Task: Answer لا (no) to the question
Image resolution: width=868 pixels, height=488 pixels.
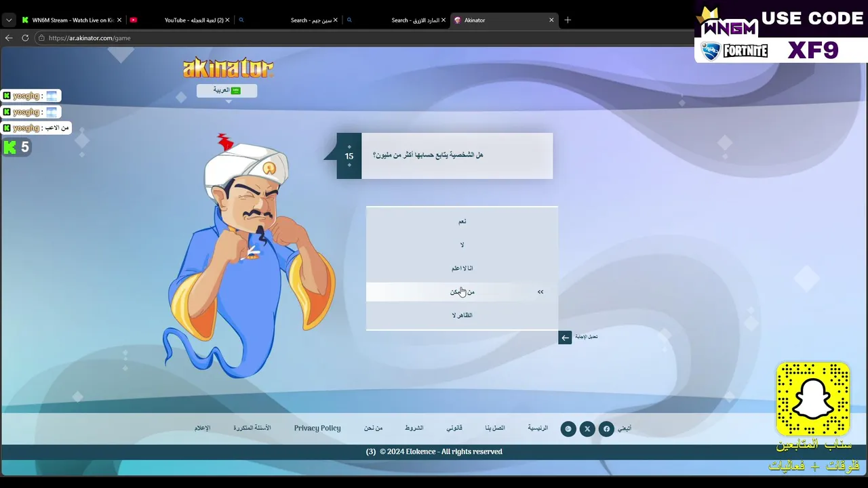Action: point(462,245)
